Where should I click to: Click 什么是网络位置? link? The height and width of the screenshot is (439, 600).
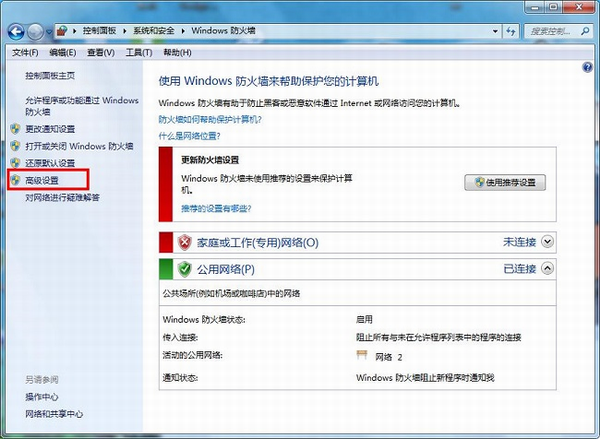tap(189, 136)
